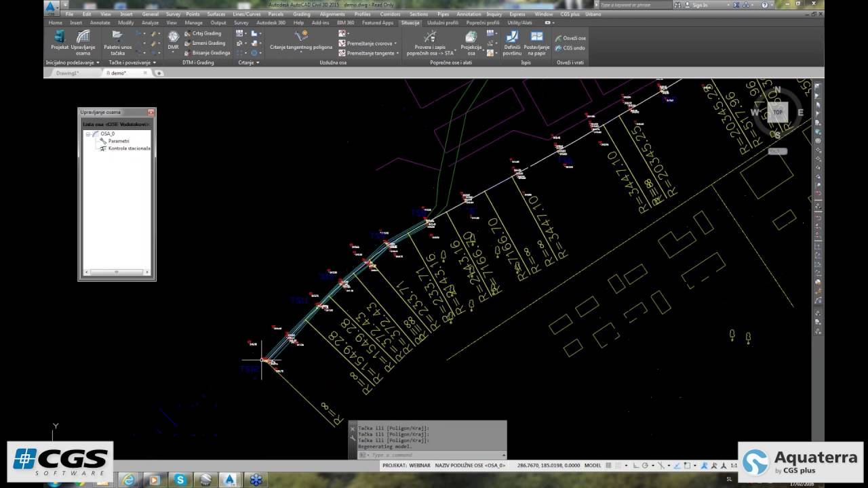The image size is (868, 488).
Task: Open Projekcija osa tool
Action: coord(471,42)
